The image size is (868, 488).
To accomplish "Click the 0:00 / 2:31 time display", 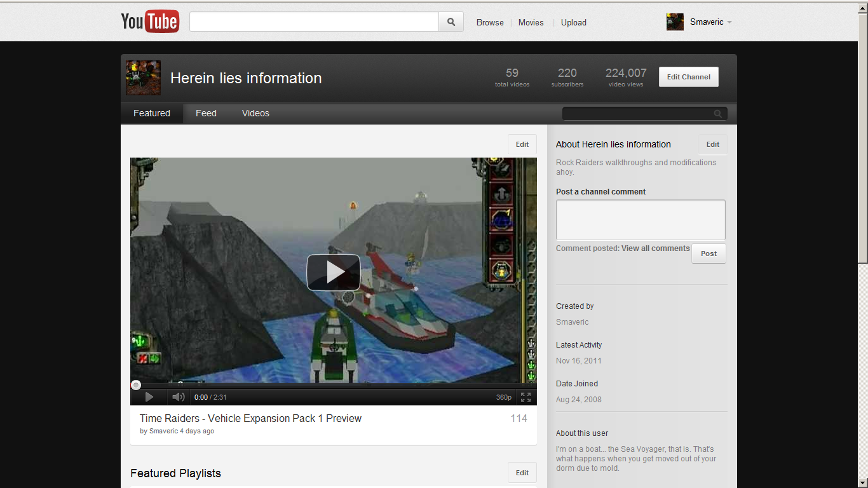I will point(210,397).
